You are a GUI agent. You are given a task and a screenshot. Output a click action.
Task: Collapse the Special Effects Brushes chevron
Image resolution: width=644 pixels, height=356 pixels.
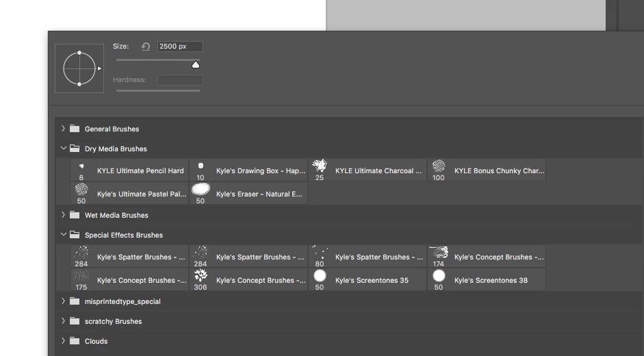click(x=63, y=235)
